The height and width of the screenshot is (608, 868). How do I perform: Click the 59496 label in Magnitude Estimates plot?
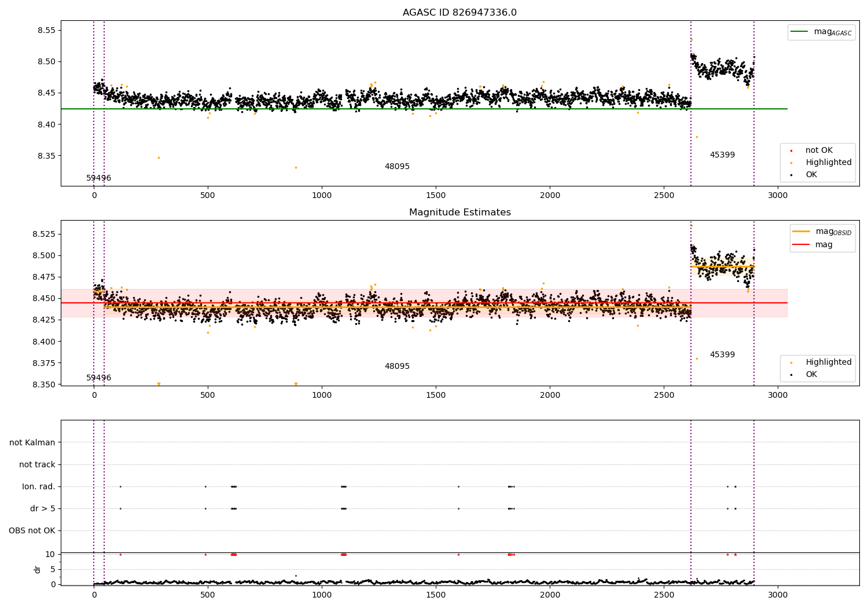click(x=98, y=378)
